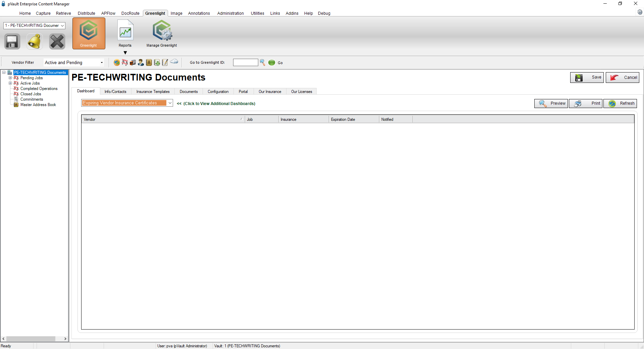The width and height of the screenshot is (644, 349).
Task: Open the Vendor Filter Active and Pending dropdown
Action: pos(74,62)
